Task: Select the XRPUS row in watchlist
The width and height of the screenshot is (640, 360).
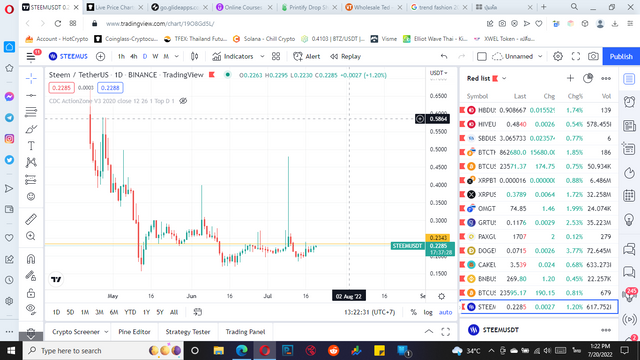Action: coord(539,195)
